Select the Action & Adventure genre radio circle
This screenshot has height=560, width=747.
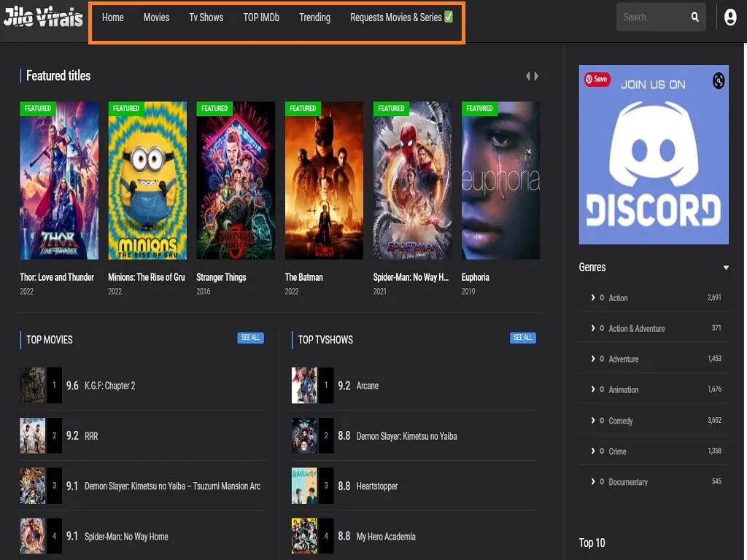pos(602,328)
